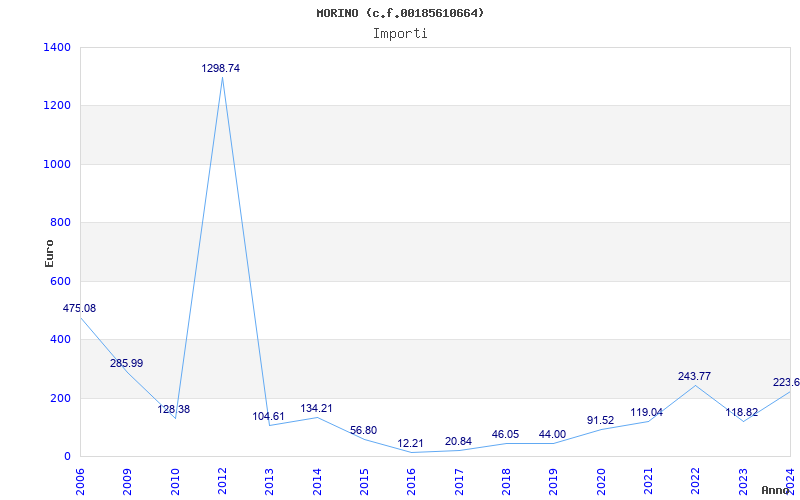The image size is (800, 500).
Task: Click the Anno x-axis title
Action: (x=776, y=490)
